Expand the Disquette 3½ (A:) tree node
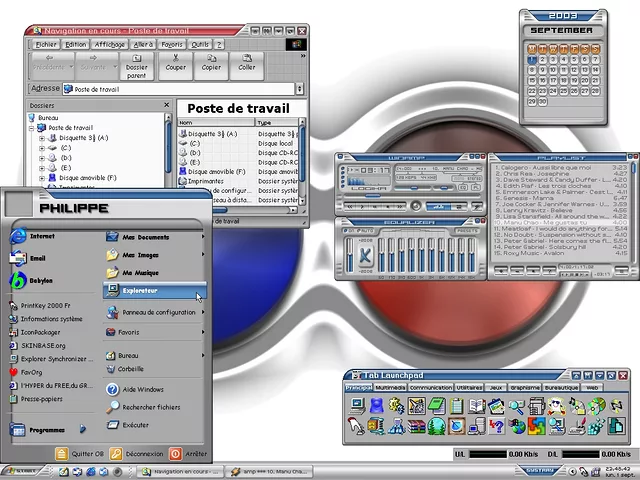 tap(42, 138)
